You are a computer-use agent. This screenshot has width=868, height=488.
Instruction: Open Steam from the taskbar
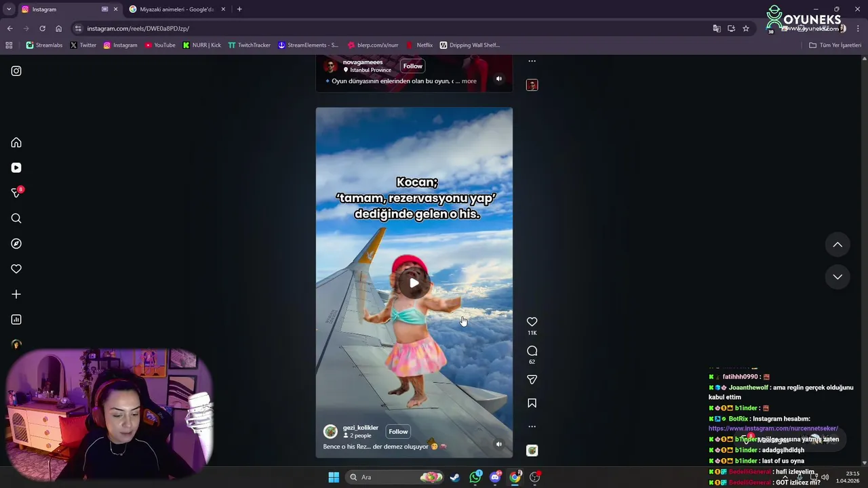click(455, 477)
